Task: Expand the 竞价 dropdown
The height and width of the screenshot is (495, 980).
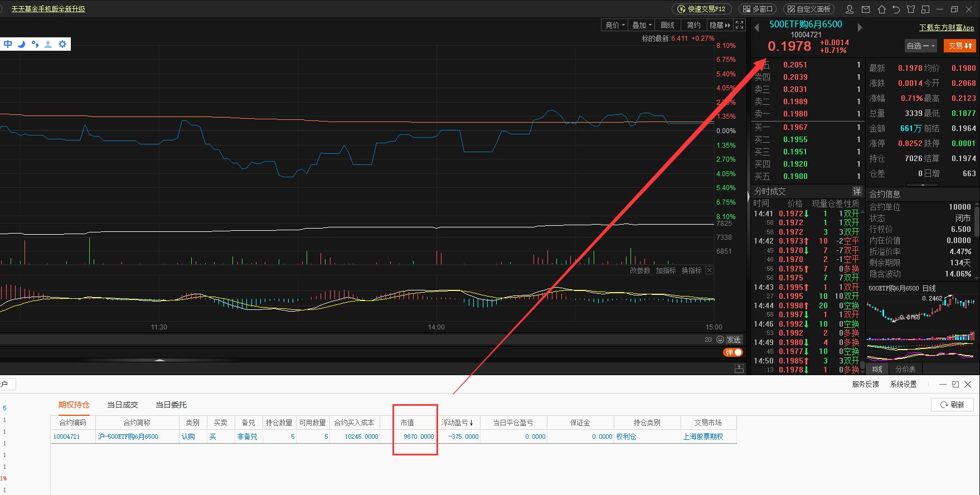Action: click(x=615, y=25)
